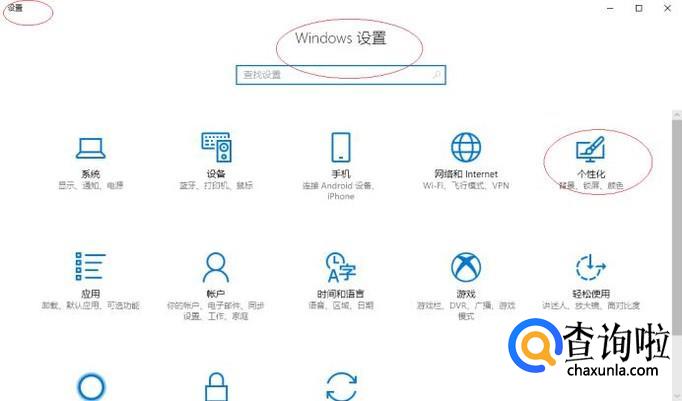Open the privacy padlock icon

click(x=216, y=387)
